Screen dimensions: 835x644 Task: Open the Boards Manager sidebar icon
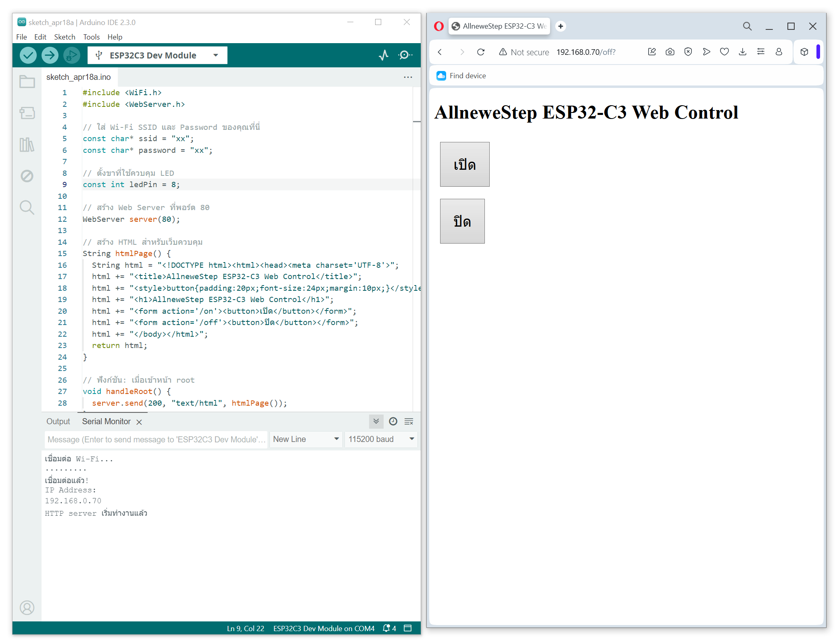(27, 113)
